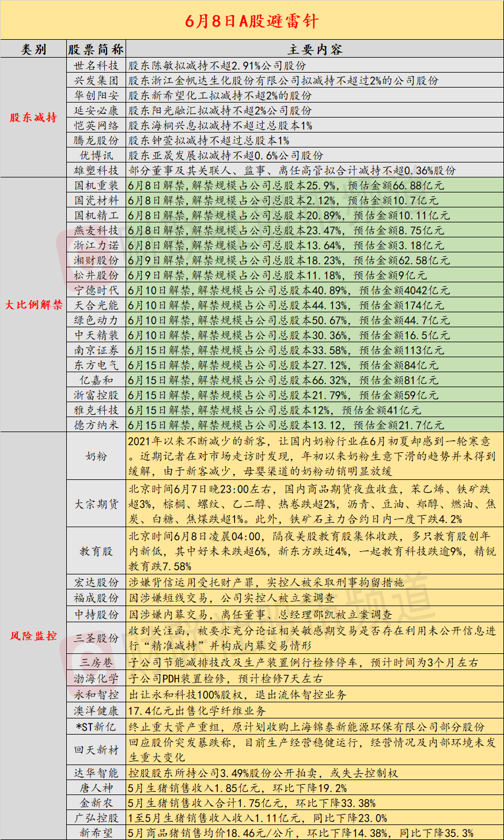Click the 奶粉 row label
Image resolution: width=504 pixels, height=840 pixels.
(x=96, y=456)
